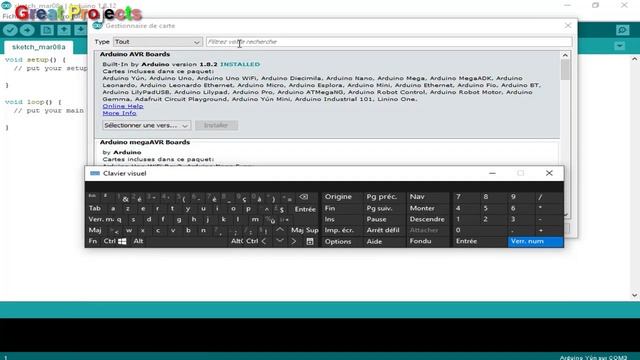Click the Installer button
The height and width of the screenshot is (360, 640).
pyautogui.click(x=216, y=125)
